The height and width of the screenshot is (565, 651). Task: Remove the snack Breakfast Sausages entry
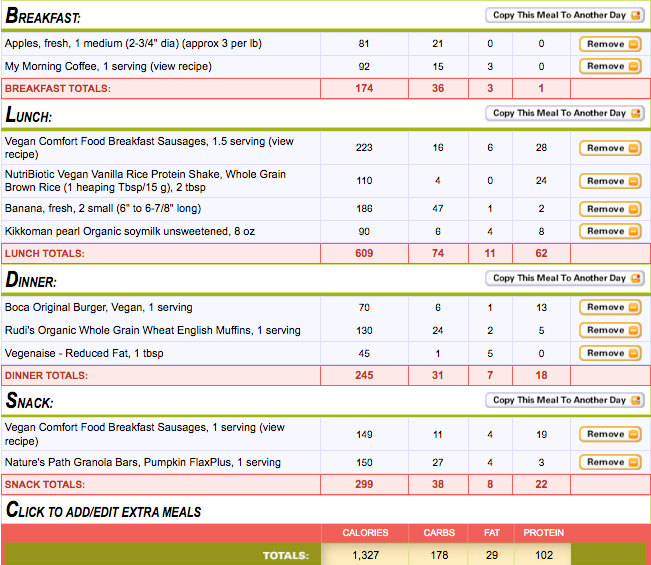point(610,434)
